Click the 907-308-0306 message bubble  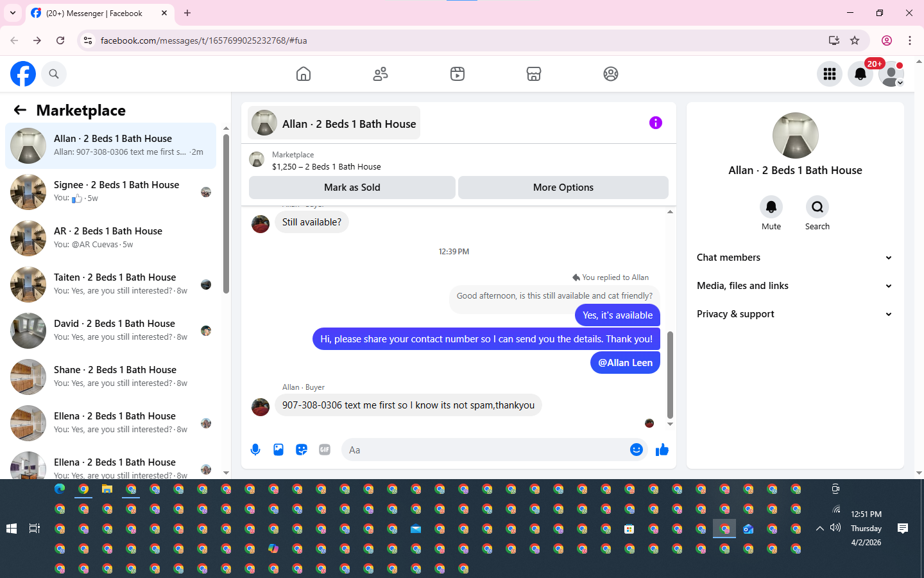point(408,405)
